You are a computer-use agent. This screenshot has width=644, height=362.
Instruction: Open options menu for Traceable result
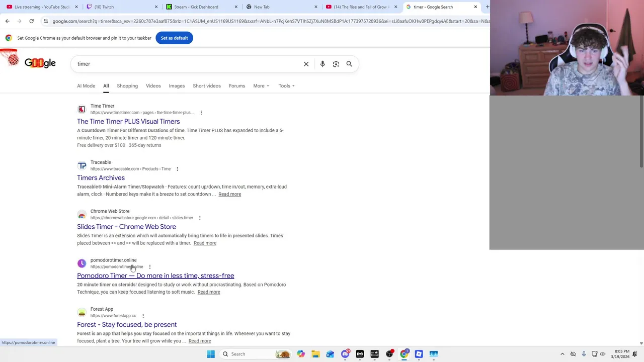tap(177, 169)
